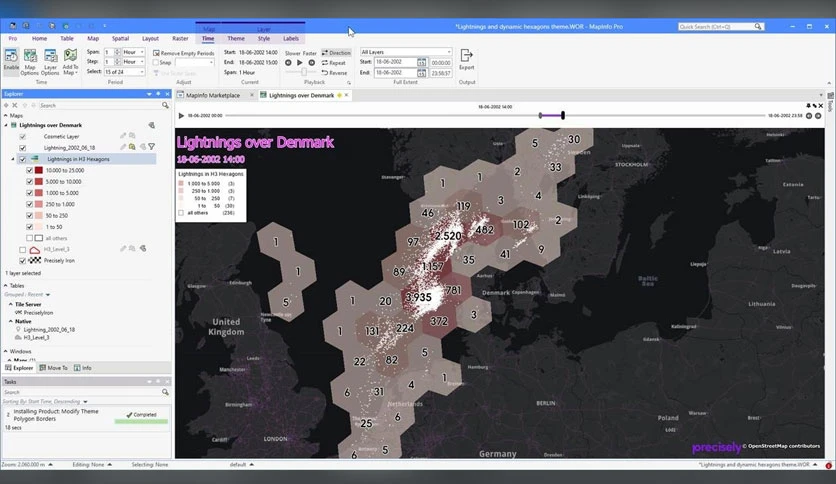Click the yellow selectable icon on Lightning_2002_06_18 layer

[x=132, y=147]
